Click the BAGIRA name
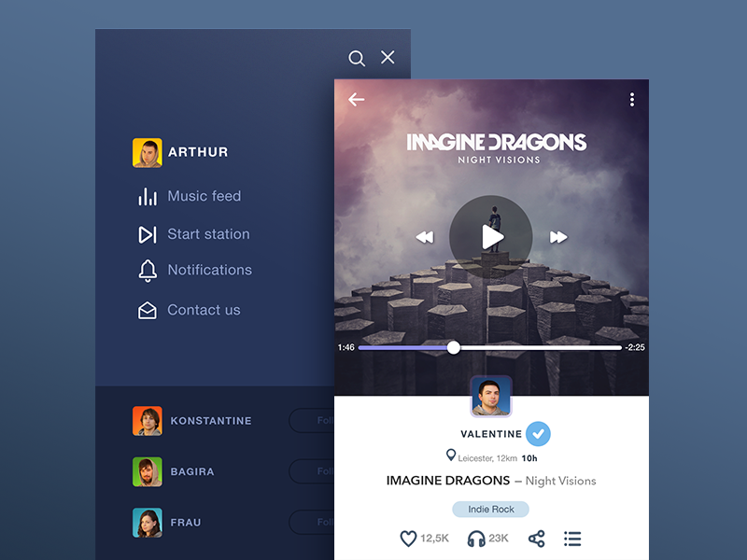The image size is (747, 560). 192,472
